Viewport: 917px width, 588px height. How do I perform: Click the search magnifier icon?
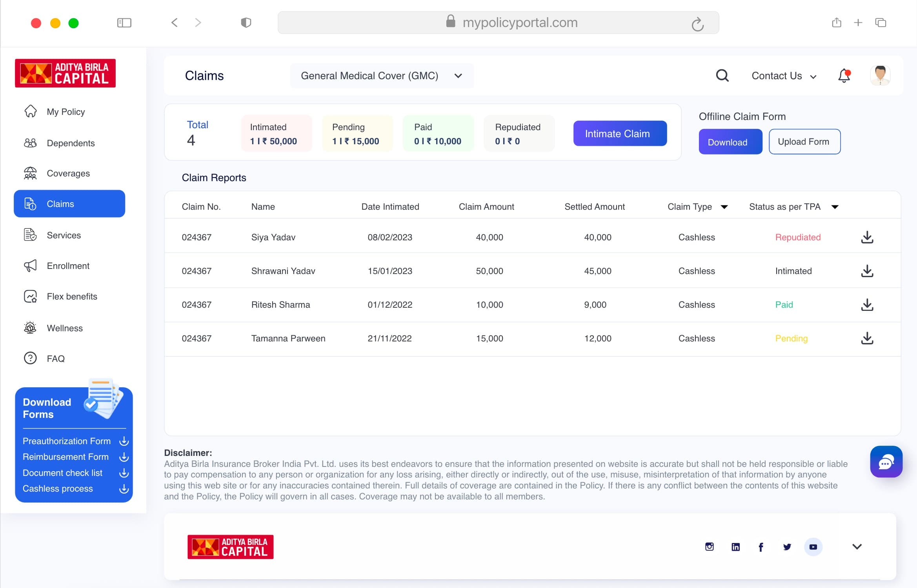click(x=722, y=75)
